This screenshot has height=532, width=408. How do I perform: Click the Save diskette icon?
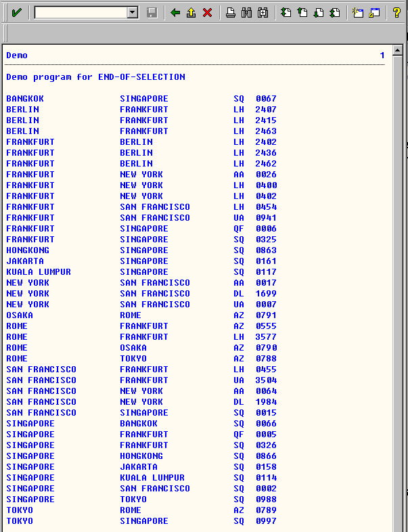(x=152, y=12)
